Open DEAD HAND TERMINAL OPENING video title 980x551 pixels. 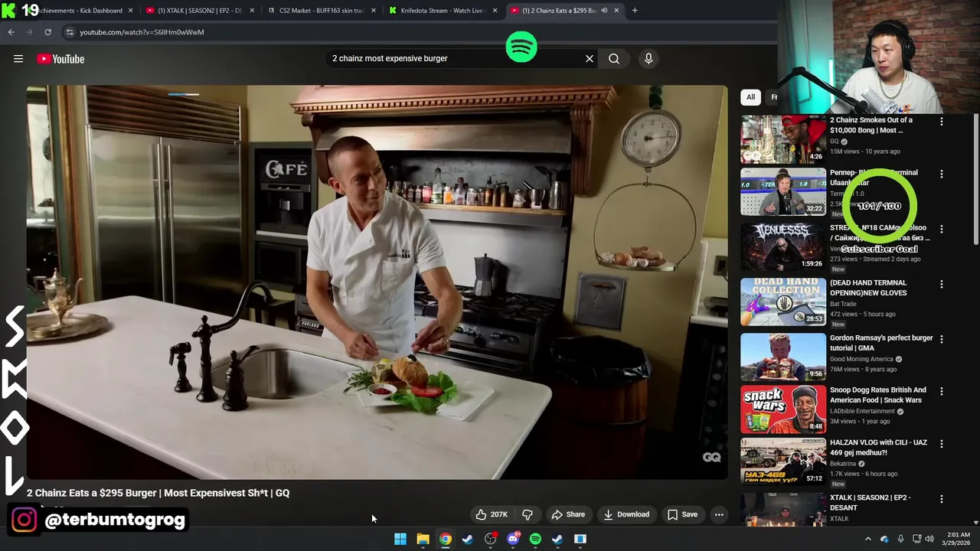[868, 288]
